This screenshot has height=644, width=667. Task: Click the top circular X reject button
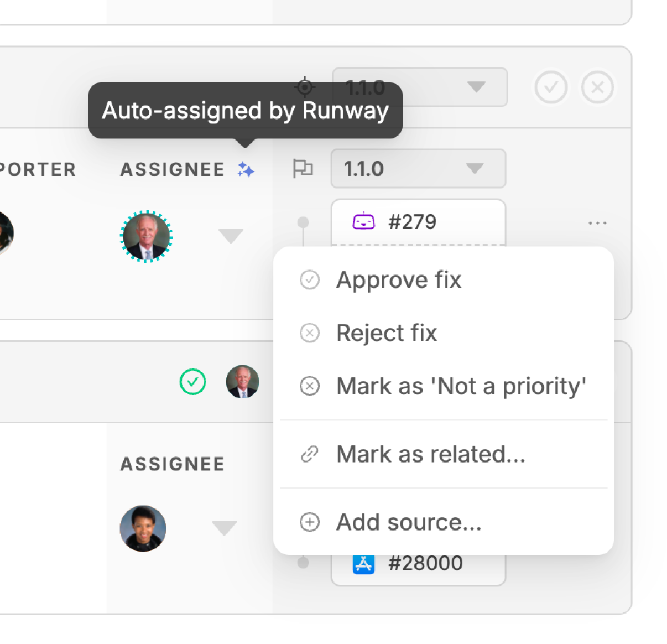[597, 87]
